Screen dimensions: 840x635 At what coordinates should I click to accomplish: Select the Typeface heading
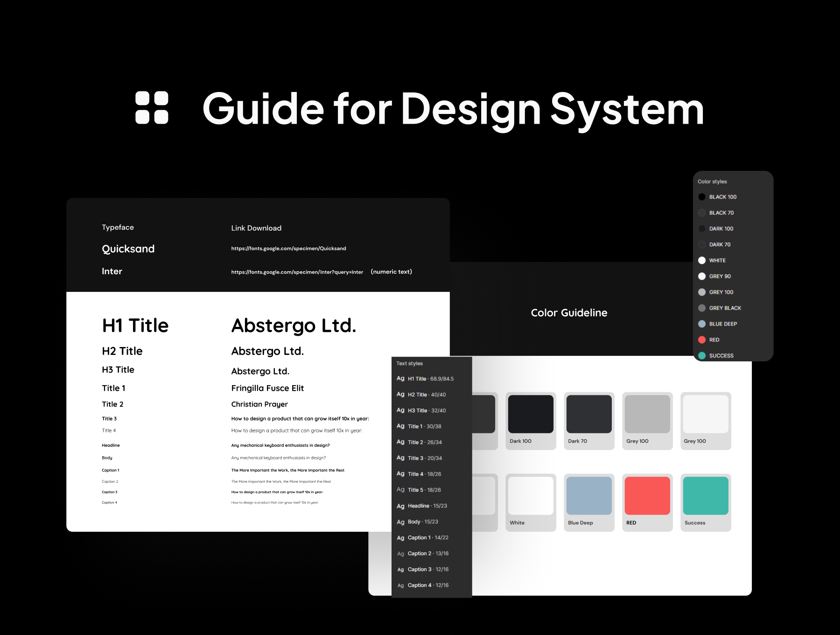[x=117, y=227]
